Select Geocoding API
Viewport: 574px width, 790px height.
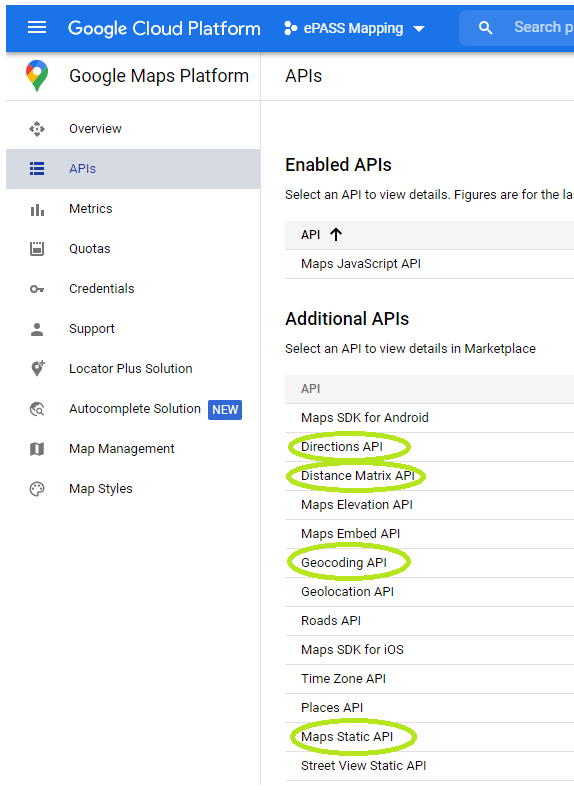coord(344,563)
